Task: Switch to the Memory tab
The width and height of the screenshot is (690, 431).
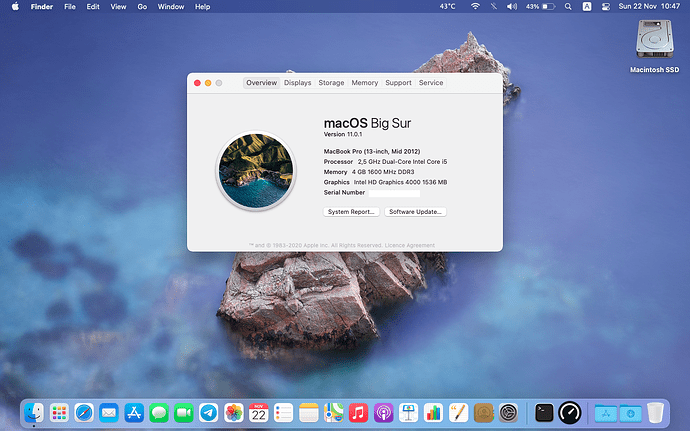Action: (365, 83)
